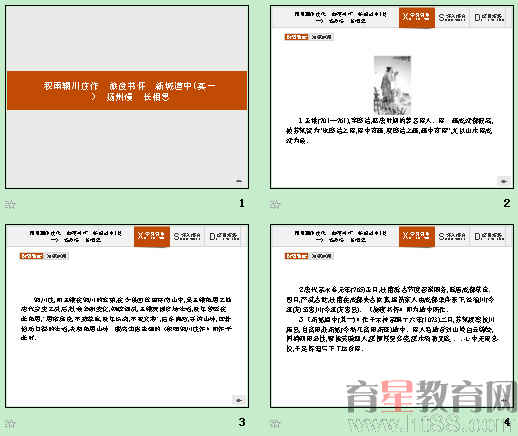The image size is (518, 436).
Task: Open the S tab in slide 4
Action: pyautogui.click(x=452, y=236)
